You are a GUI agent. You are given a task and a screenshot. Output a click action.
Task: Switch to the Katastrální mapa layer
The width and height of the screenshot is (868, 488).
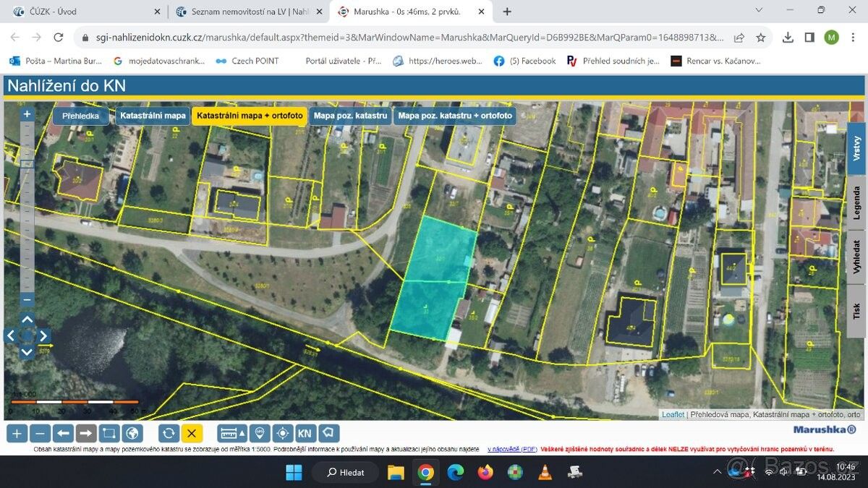(x=153, y=116)
